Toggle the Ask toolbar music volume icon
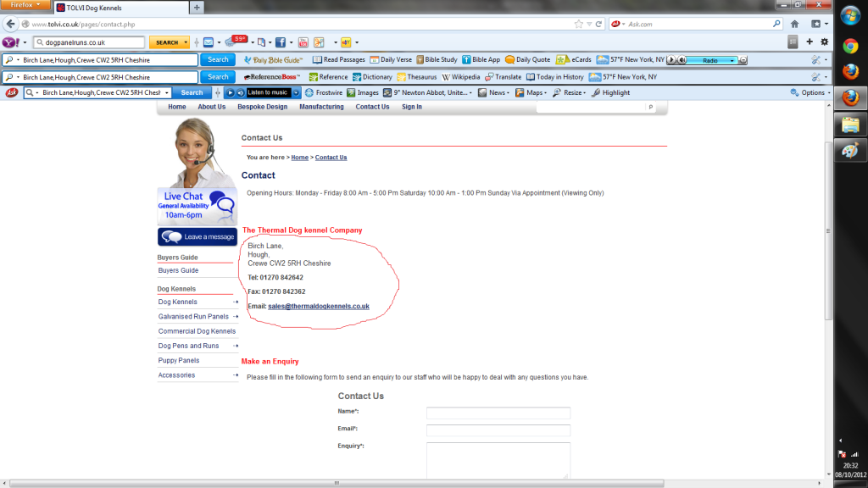The image size is (868, 488). click(x=240, y=92)
